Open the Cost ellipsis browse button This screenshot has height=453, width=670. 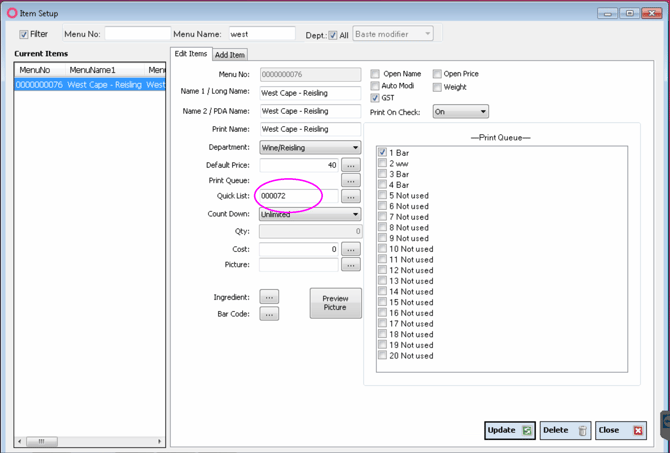point(351,249)
